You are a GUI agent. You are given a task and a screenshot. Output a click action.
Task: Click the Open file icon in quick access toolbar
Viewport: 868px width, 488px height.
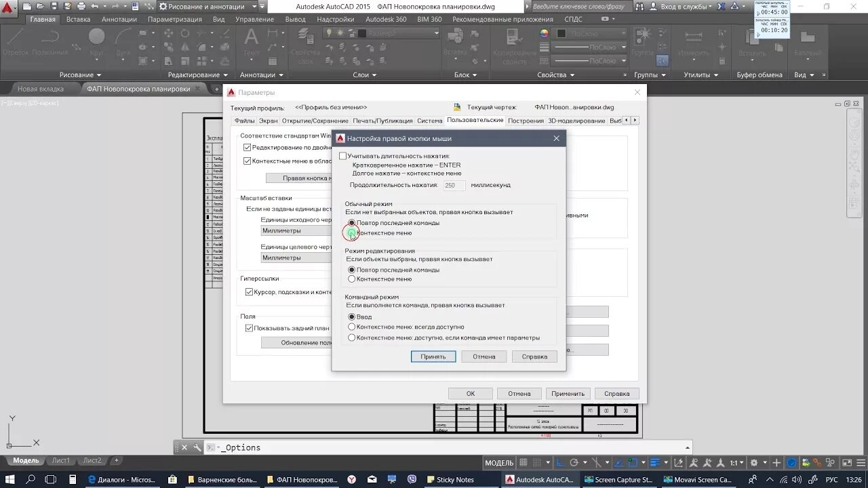41,6
